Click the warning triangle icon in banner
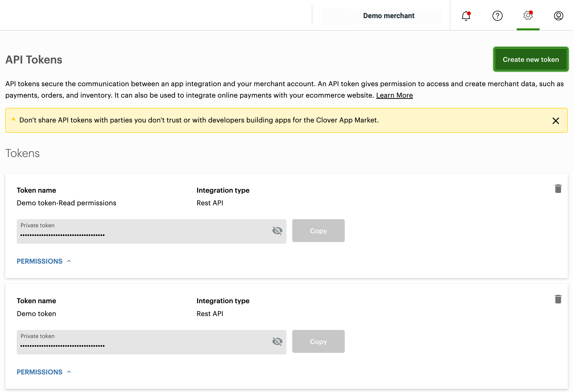Viewport: 573px width, 392px height. (14, 119)
